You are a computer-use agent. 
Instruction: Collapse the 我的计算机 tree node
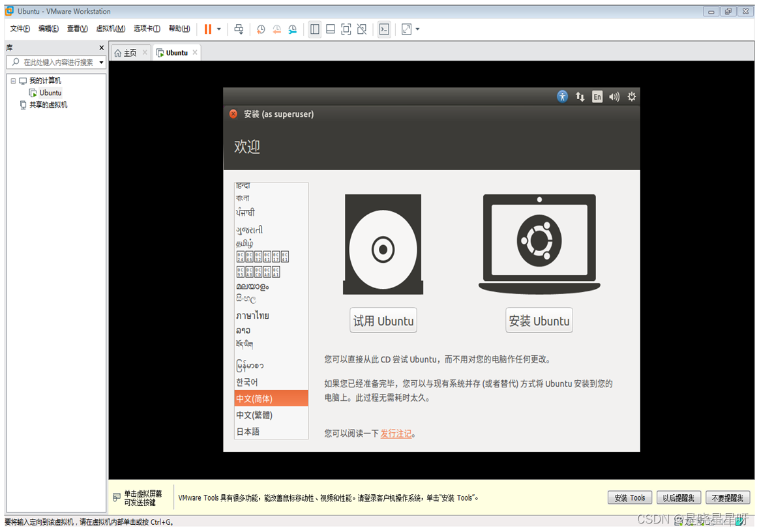pyautogui.click(x=13, y=80)
